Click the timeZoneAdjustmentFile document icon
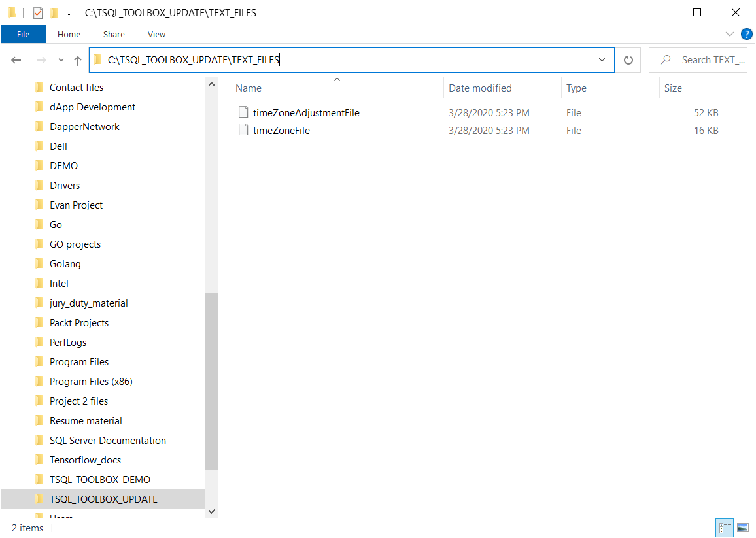Screen dimensions: 756x538 point(243,112)
